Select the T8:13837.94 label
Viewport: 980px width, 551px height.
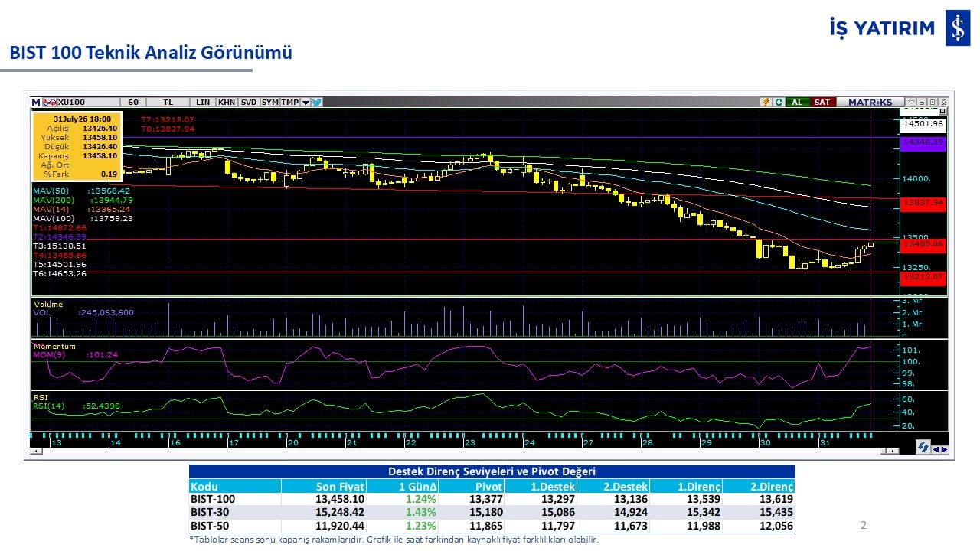click(x=168, y=129)
